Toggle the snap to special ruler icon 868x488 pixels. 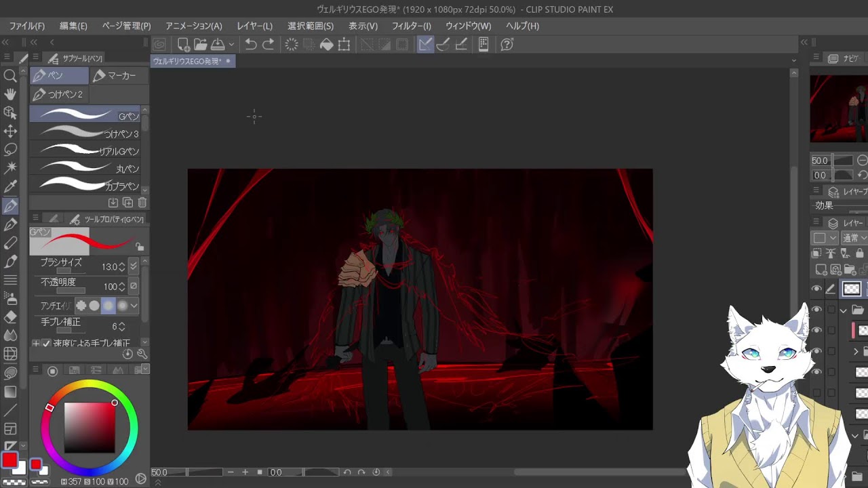443,45
